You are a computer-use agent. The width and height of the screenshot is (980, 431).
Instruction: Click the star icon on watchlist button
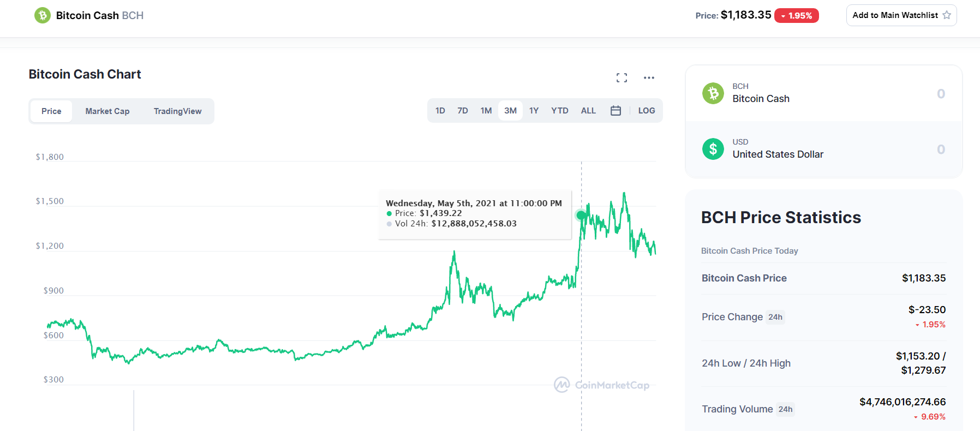tap(947, 15)
